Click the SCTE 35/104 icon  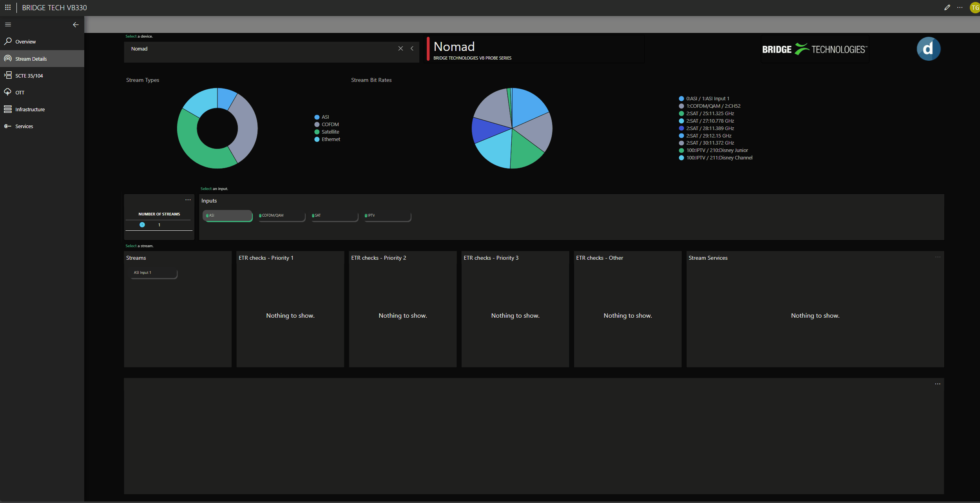7,75
